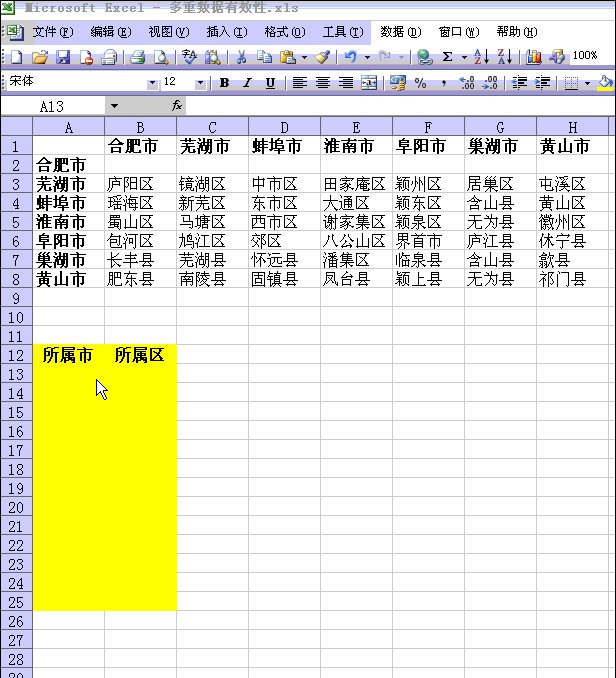Align text right

tap(346, 83)
